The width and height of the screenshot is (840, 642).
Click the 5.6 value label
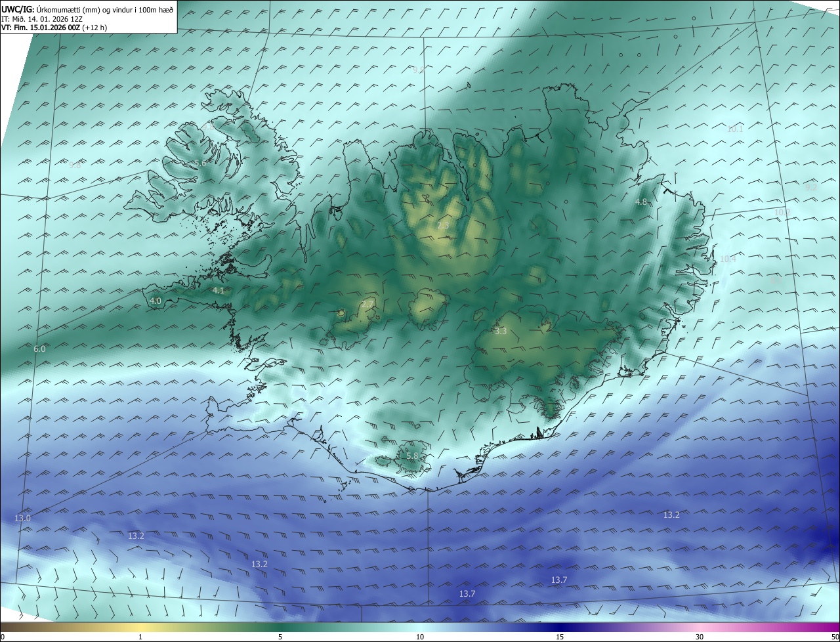200,163
